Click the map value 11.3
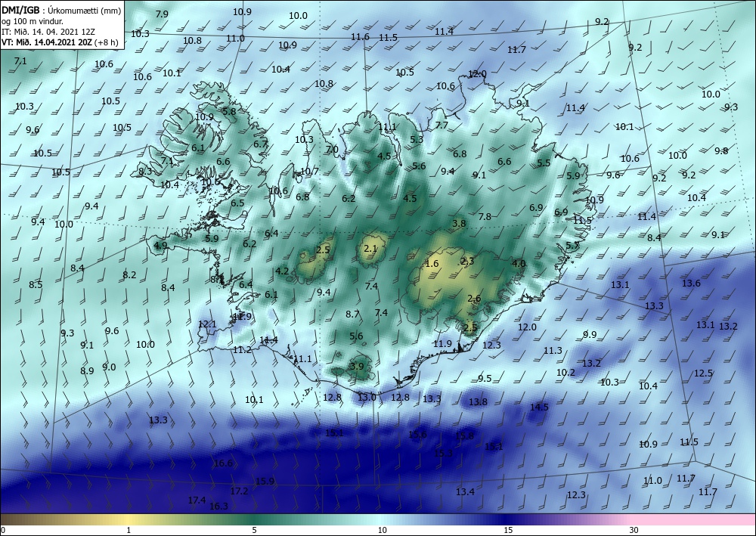The image size is (756, 536). pos(553,351)
